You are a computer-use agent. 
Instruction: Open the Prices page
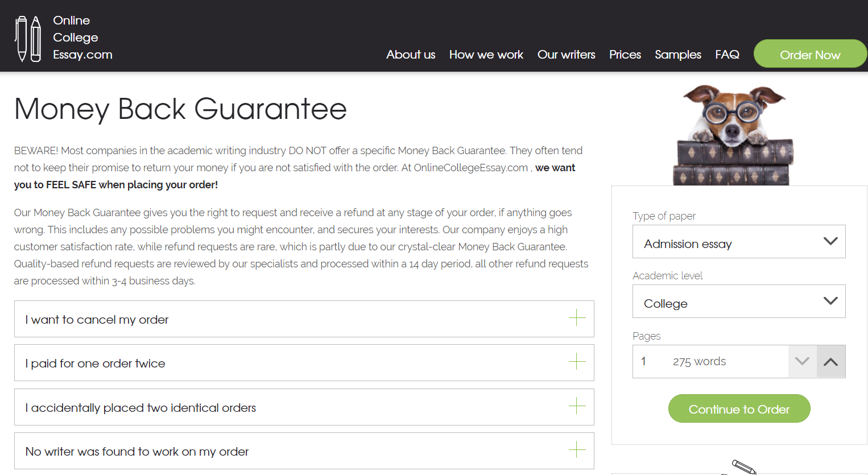click(625, 55)
